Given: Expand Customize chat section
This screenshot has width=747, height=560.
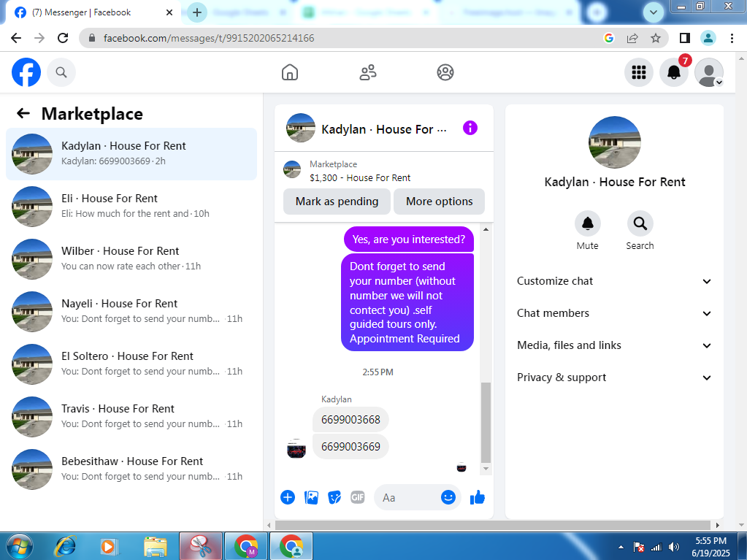Looking at the screenshot, I should pyautogui.click(x=614, y=281).
